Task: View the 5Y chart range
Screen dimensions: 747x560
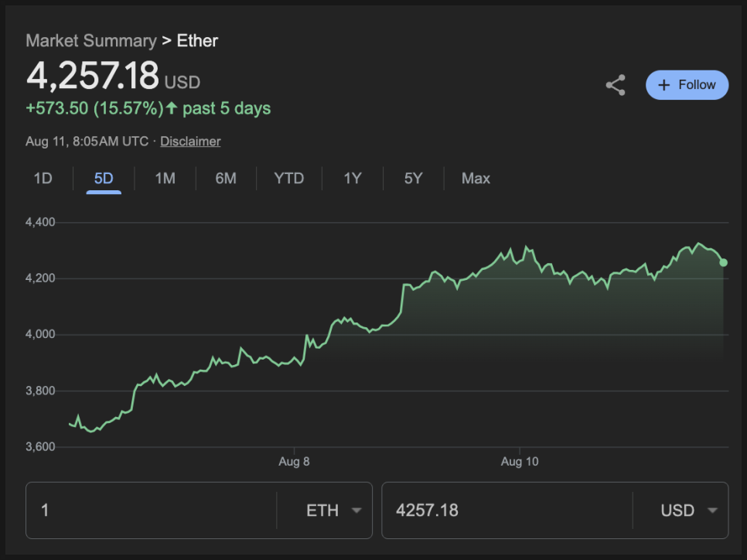Action: pos(413,178)
